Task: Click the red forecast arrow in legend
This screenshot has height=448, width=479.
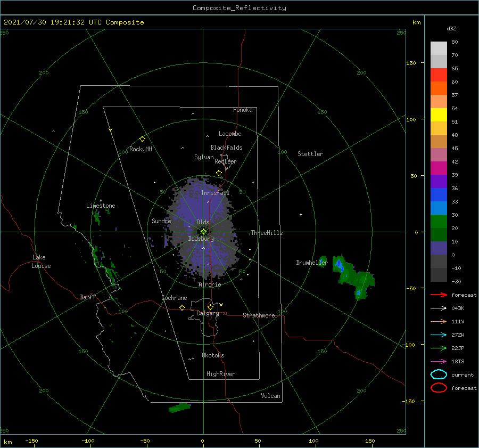Action: click(x=439, y=295)
